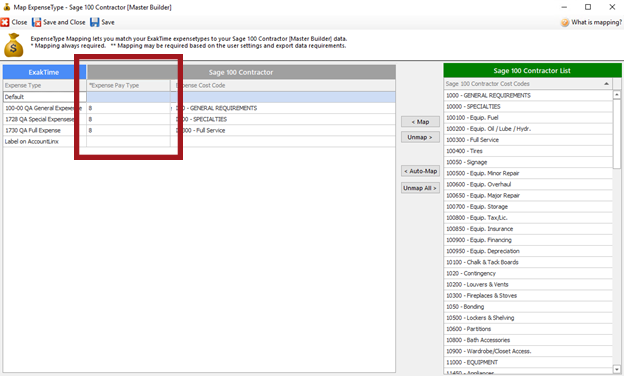Click the Unmap > button
This screenshot has height=376, width=624.
[x=420, y=137]
